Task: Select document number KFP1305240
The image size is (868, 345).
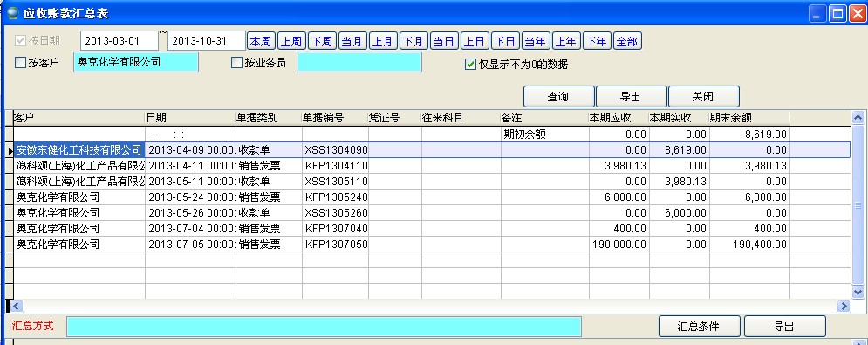Action: (336, 197)
